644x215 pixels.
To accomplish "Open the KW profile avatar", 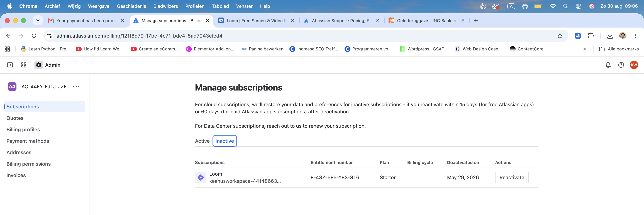I will click(634, 65).
